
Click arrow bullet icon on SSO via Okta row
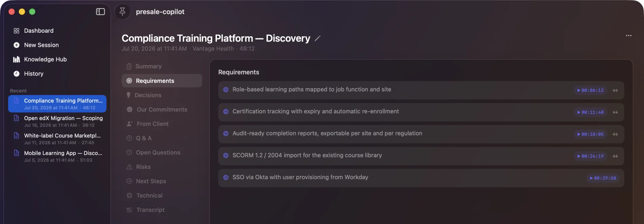click(x=226, y=177)
